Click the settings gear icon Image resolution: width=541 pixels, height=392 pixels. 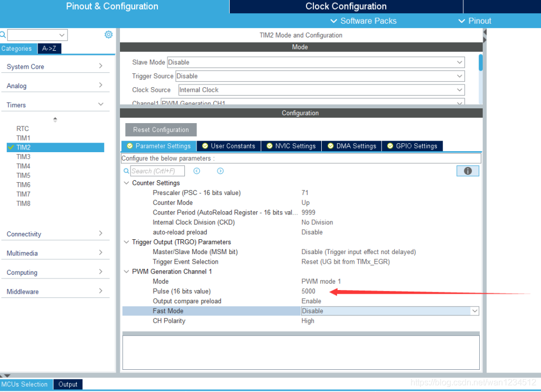pyautogui.click(x=108, y=34)
